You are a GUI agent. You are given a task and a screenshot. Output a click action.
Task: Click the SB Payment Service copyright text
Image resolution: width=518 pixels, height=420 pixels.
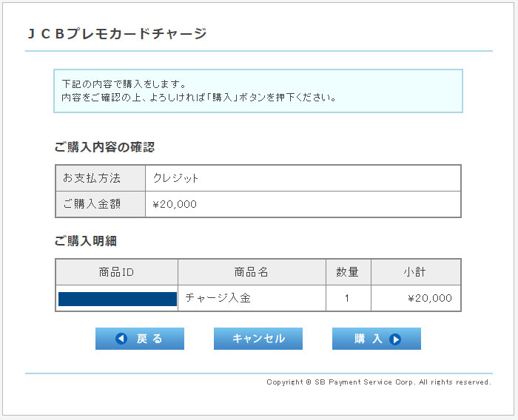click(379, 382)
